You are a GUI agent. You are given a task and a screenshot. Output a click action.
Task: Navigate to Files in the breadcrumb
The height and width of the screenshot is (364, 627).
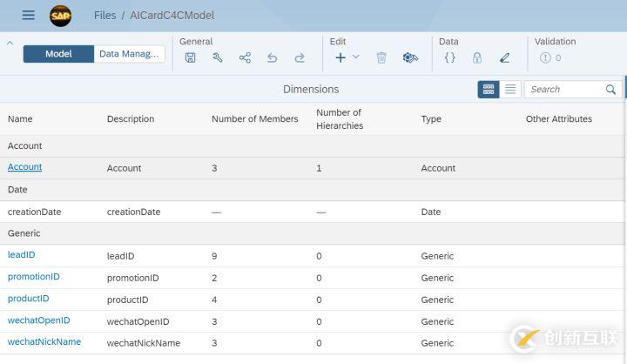tap(104, 16)
